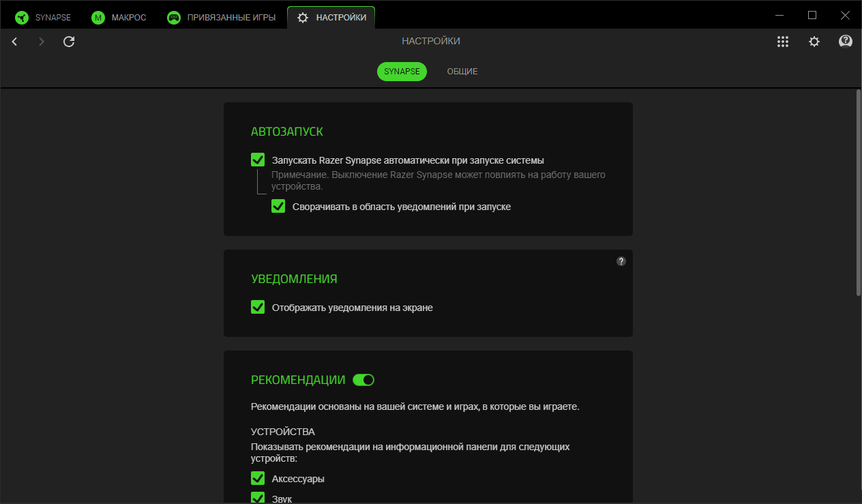Uncheck launch Razer Synapse at system startup

click(x=258, y=160)
